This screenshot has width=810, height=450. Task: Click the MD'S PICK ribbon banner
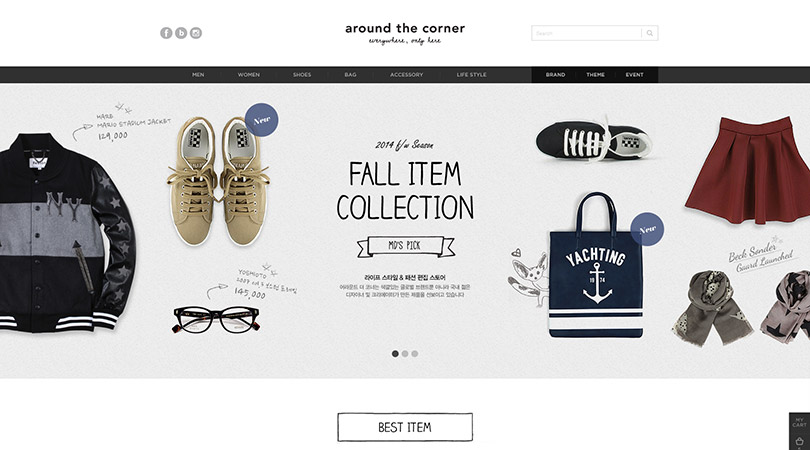pyautogui.click(x=406, y=246)
